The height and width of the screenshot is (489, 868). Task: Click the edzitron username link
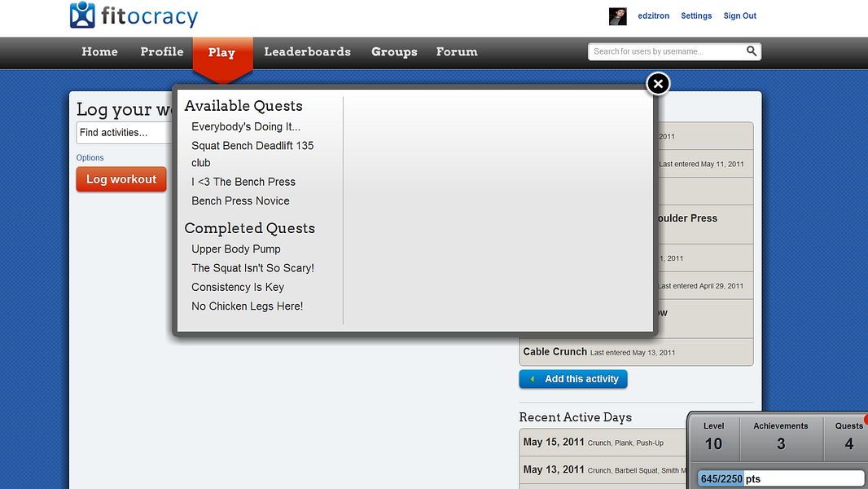click(653, 15)
